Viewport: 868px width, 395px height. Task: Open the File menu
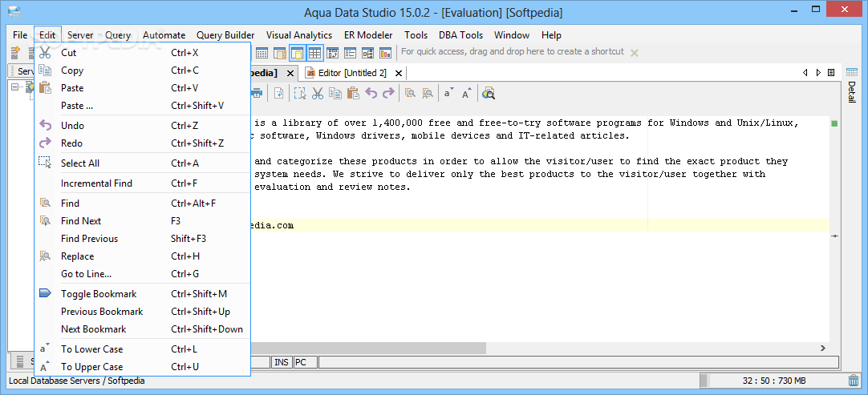20,35
